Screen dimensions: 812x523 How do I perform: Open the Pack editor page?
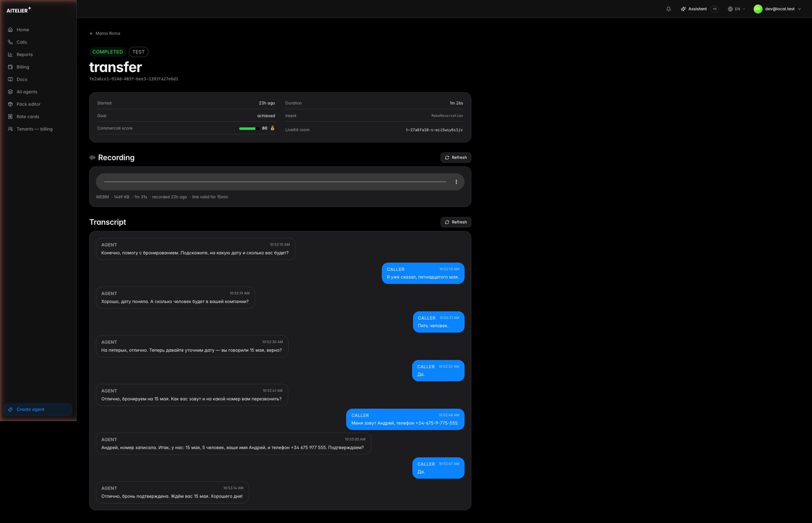click(x=38, y=104)
